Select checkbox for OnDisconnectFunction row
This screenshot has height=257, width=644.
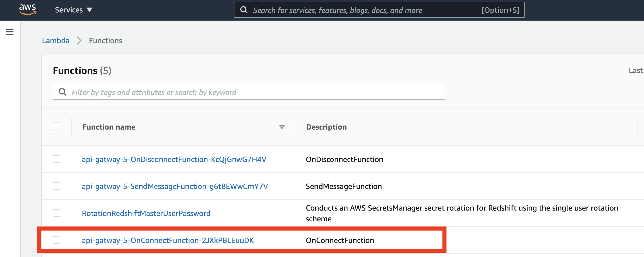click(57, 159)
